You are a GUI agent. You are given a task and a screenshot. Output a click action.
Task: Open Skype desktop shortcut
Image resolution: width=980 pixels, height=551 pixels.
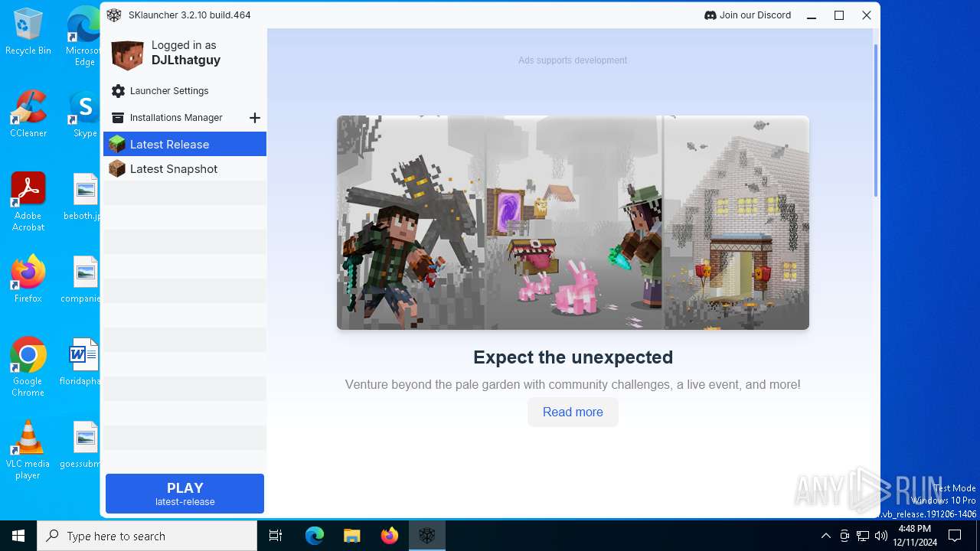pyautogui.click(x=84, y=114)
